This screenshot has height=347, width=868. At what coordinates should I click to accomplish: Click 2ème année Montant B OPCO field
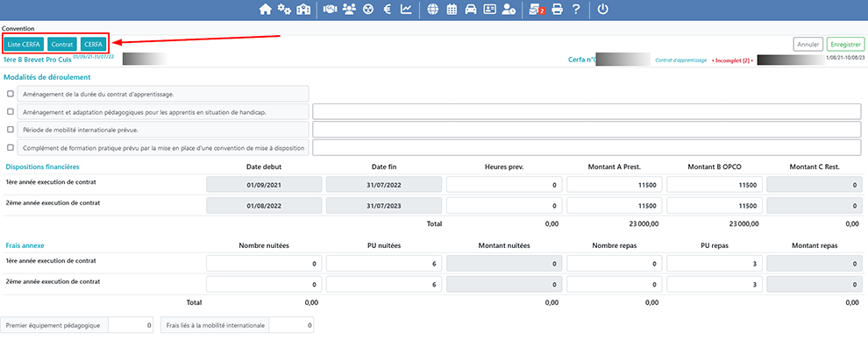click(715, 206)
